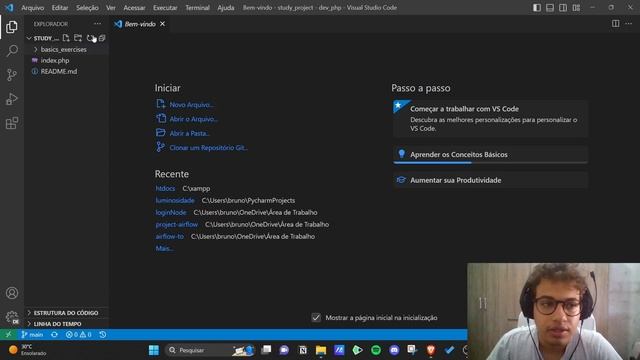Open the Ajuda menu
This screenshot has width=640, height=360.
coord(226,8)
